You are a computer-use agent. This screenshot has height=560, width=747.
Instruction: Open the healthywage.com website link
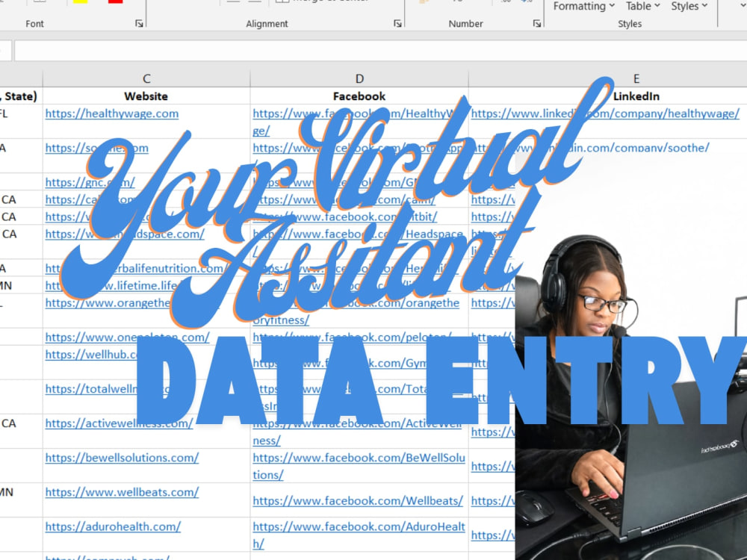point(112,113)
